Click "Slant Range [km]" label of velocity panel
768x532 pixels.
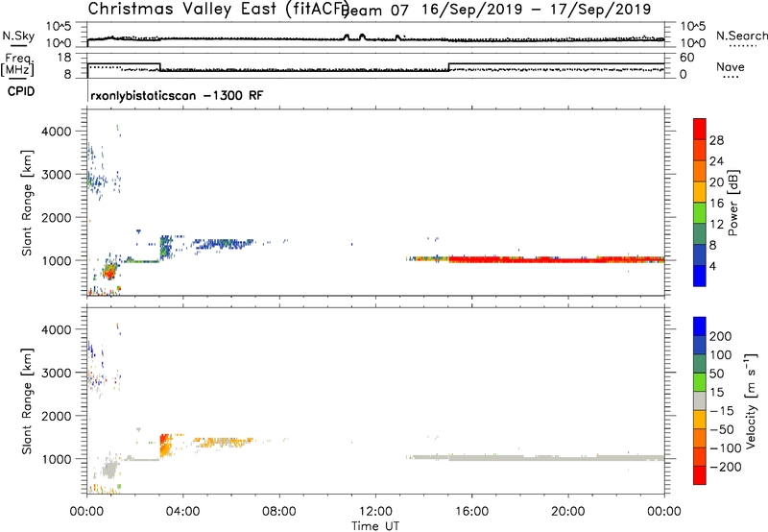27,400
